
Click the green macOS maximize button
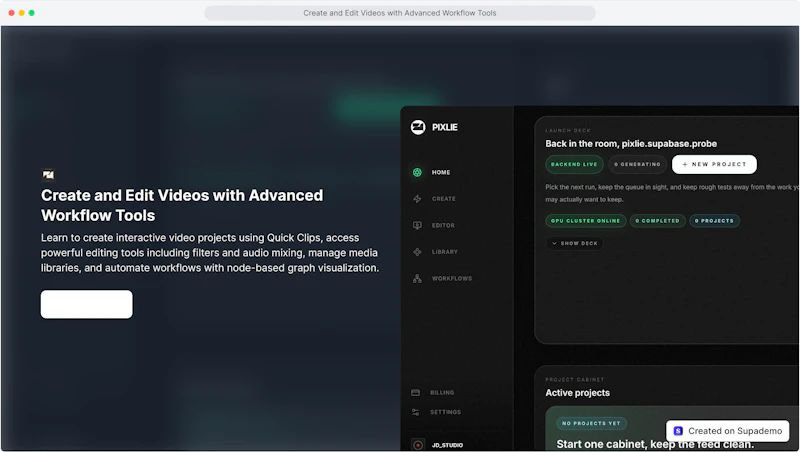point(32,13)
